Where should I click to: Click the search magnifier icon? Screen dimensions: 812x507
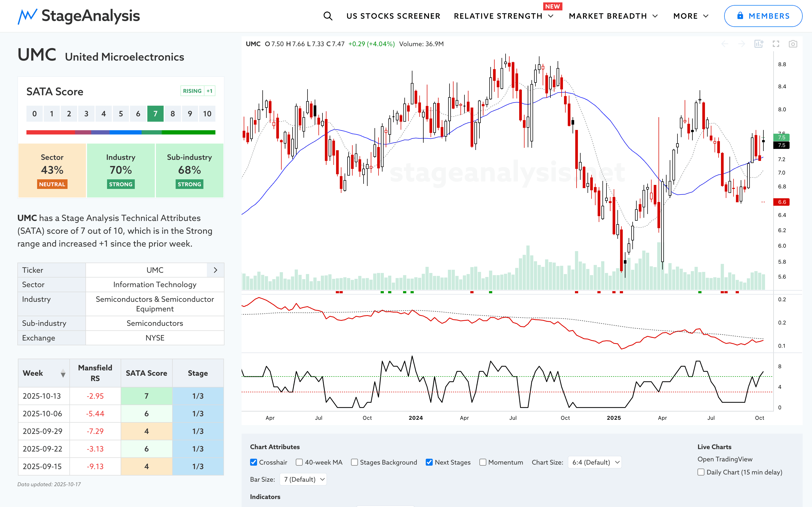tap(328, 16)
